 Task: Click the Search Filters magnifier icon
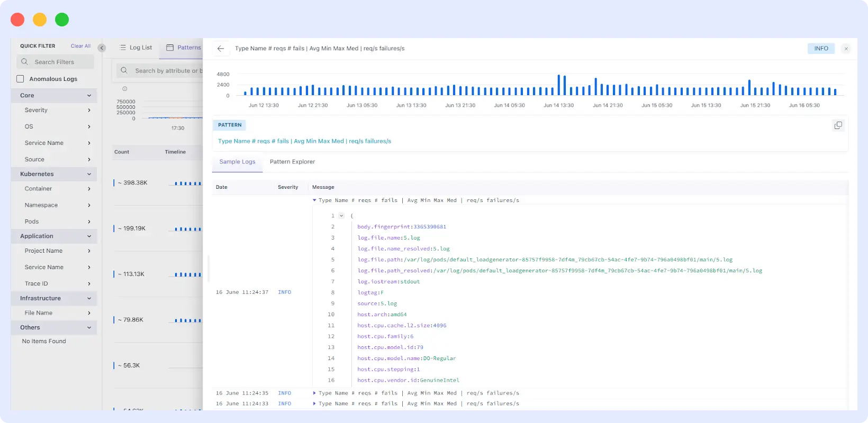point(24,62)
